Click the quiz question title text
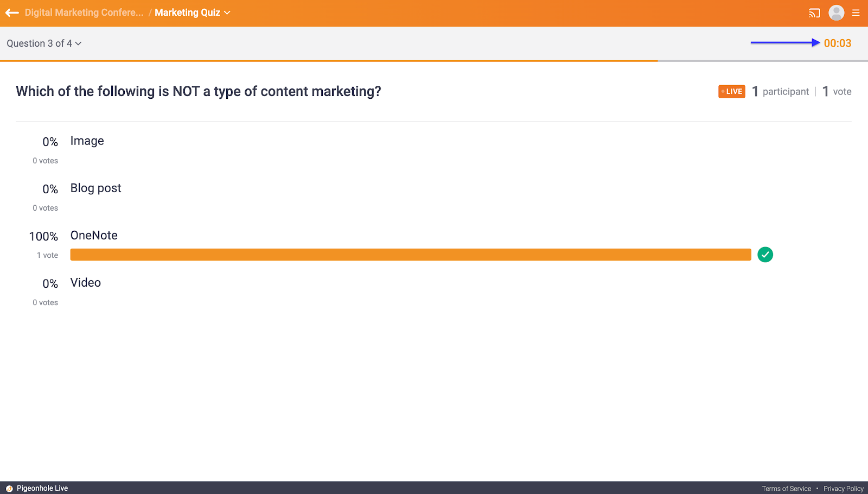The height and width of the screenshot is (494, 868). 198,92
